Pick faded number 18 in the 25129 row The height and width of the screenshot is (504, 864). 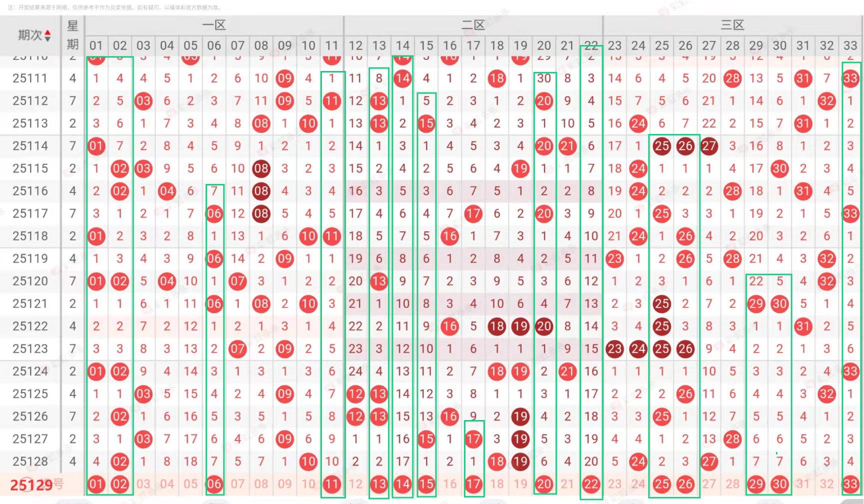pyautogui.click(x=496, y=484)
